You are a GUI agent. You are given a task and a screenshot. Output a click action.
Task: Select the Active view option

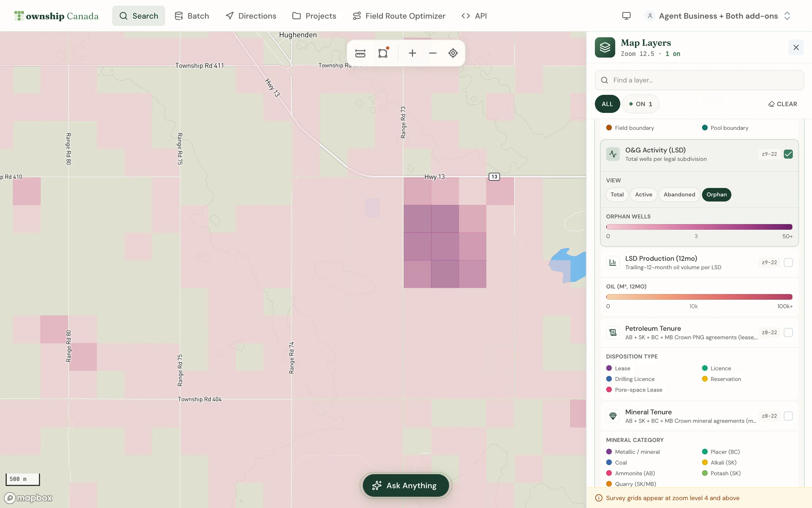click(643, 195)
